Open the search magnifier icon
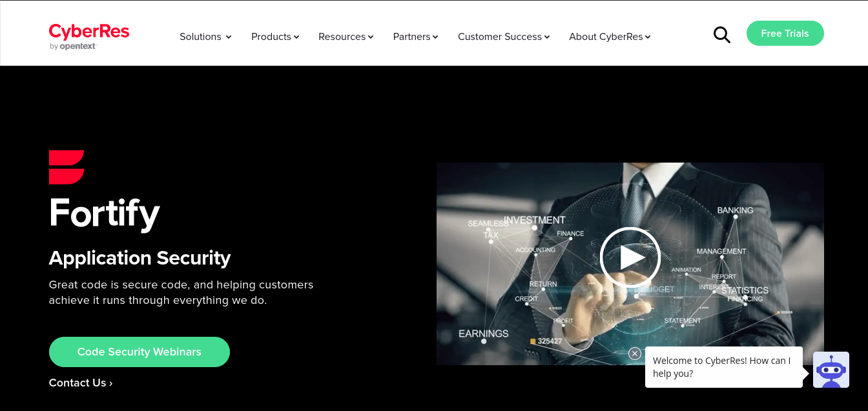This screenshot has width=868, height=411. 721,35
